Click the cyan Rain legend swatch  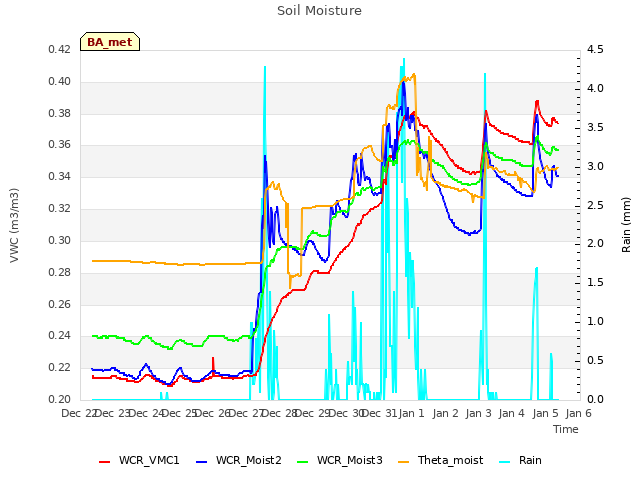(504, 462)
